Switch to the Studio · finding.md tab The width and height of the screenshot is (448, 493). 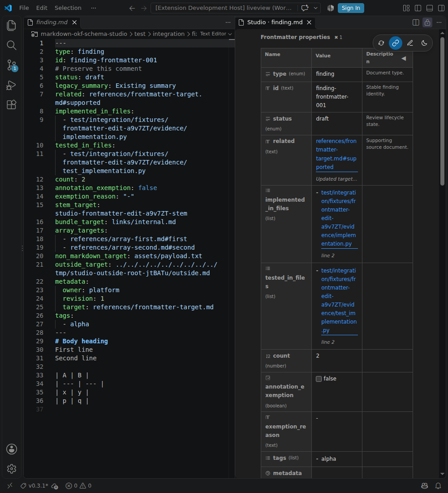(x=275, y=22)
